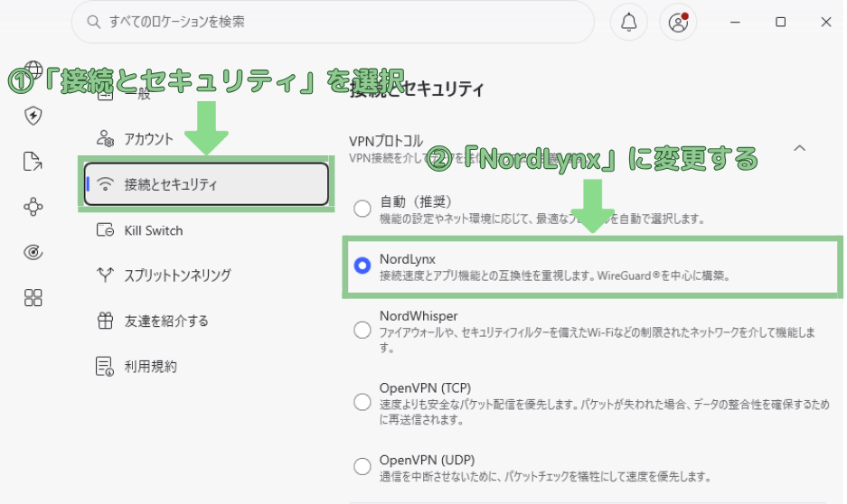Screen dimensions: 847x504
Task: Select the OpenVPN (TCP) radio button
Action: click(362, 402)
